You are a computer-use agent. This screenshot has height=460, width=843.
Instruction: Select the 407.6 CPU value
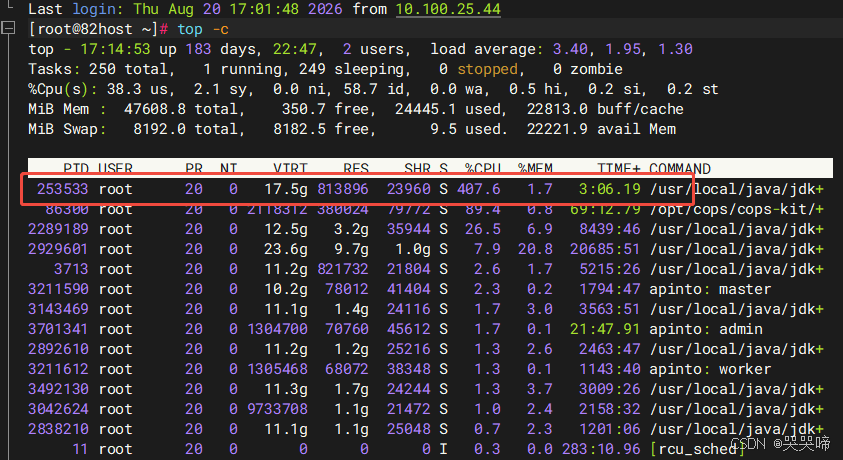pyautogui.click(x=478, y=189)
